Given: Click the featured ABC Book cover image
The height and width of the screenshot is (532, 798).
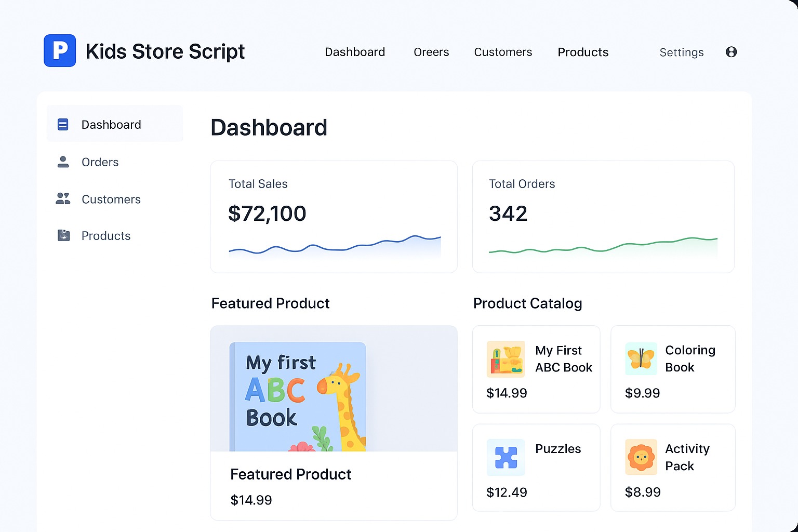Looking at the screenshot, I should click(x=298, y=396).
